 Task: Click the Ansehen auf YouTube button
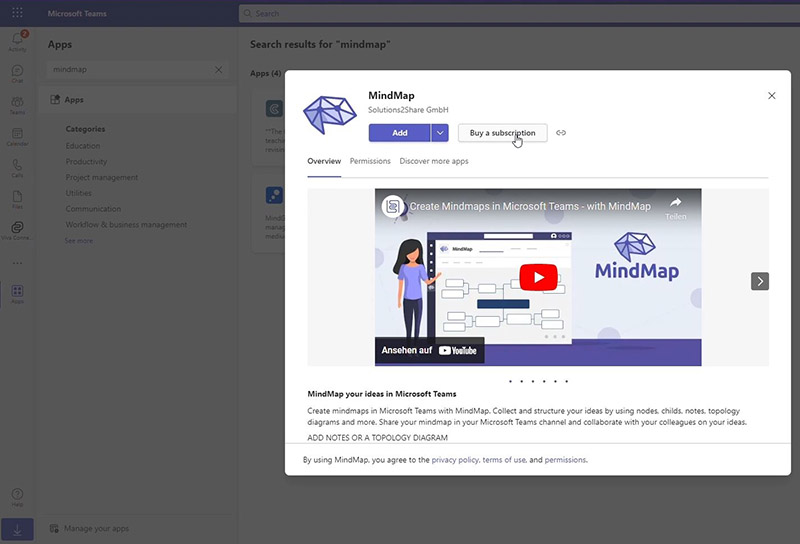430,351
